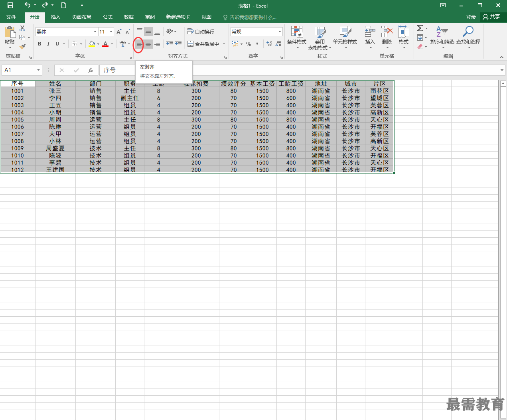This screenshot has height=420, width=507.
Task: Open AutoSum sigma function
Action: pos(420,28)
